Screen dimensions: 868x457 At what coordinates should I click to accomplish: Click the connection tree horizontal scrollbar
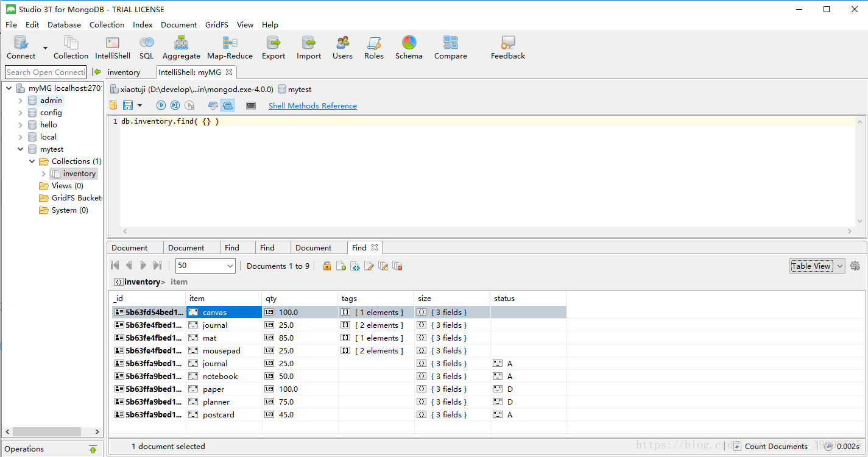click(x=46, y=431)
